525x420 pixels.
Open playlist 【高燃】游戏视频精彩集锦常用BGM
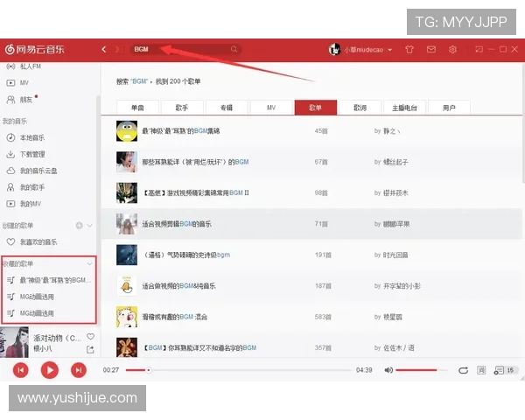[x=196, y=192]
